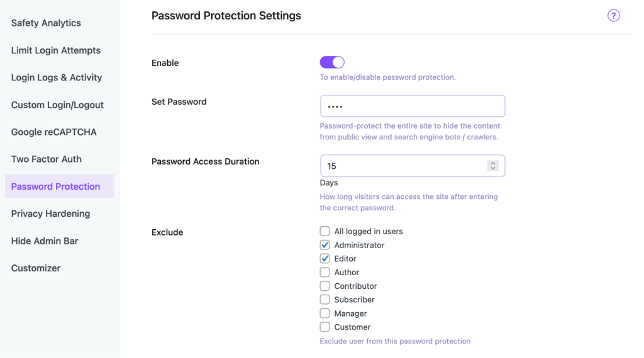
Task: Check the Author checkbox
Action: [x=325, y=272]
